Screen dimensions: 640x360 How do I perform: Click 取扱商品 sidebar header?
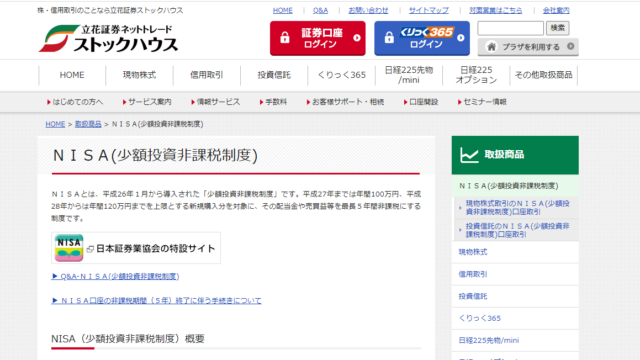coord(515,155)
